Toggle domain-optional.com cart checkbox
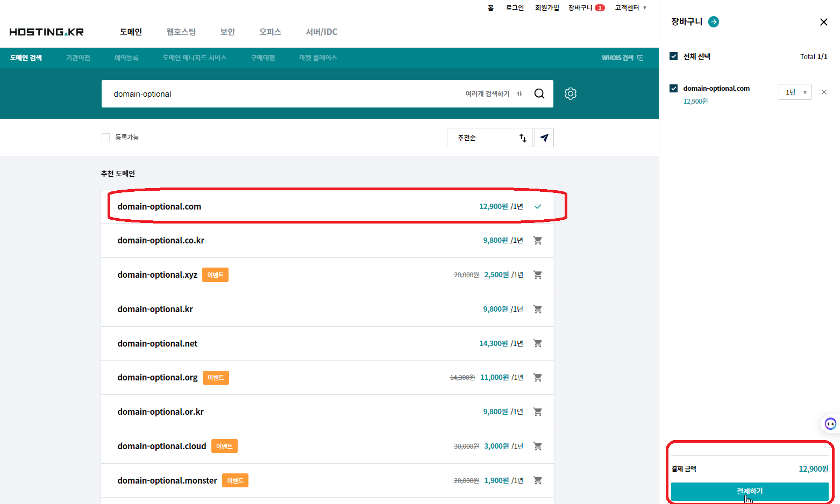Screen dimensions: 840x504 click(x=673, y=88)
